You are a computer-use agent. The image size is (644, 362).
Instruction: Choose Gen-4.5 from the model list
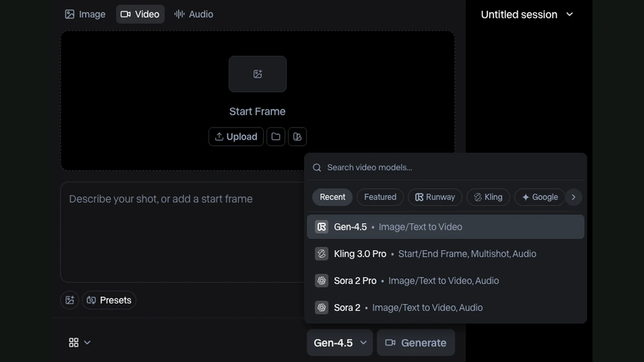coord(445,227)
